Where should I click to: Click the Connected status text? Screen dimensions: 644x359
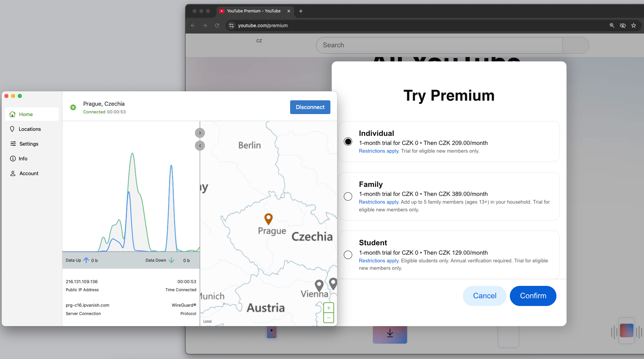[94, 112]
